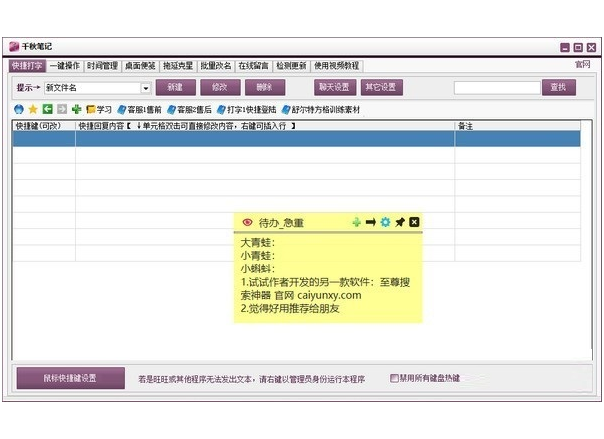Click the 鼠标快捷键设置 button
This screenshot has width=604, height=439.
click(70, 378)
